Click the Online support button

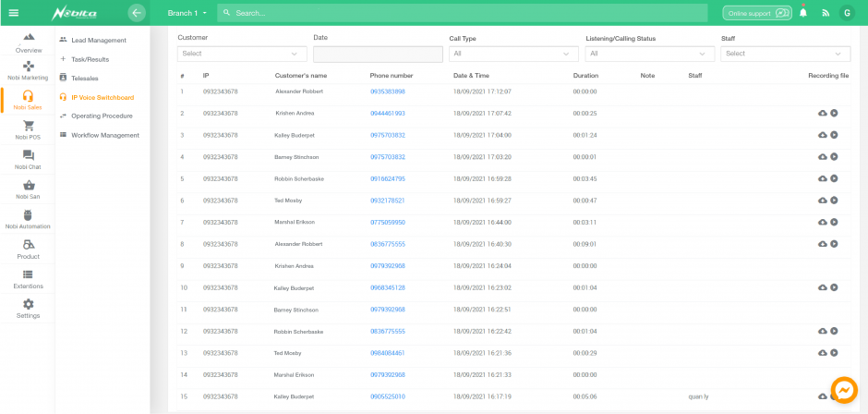pos(757,13)
